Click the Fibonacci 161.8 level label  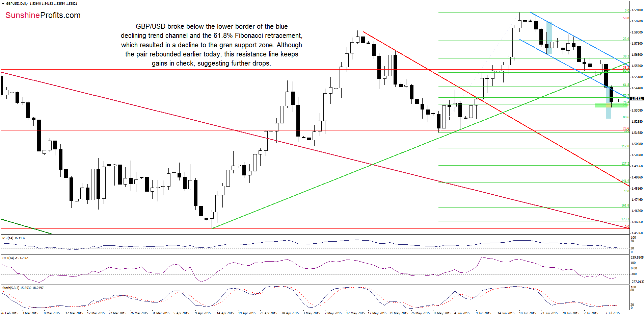[x=625, y=205]
